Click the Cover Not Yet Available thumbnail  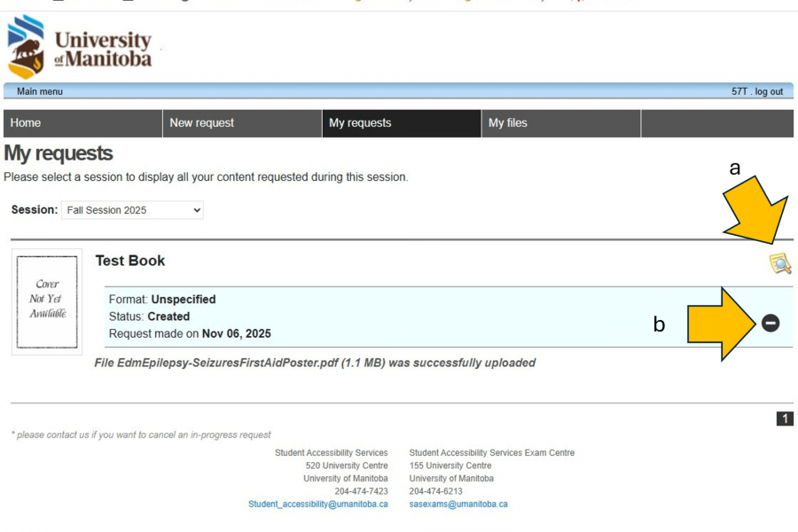(47, 301)
